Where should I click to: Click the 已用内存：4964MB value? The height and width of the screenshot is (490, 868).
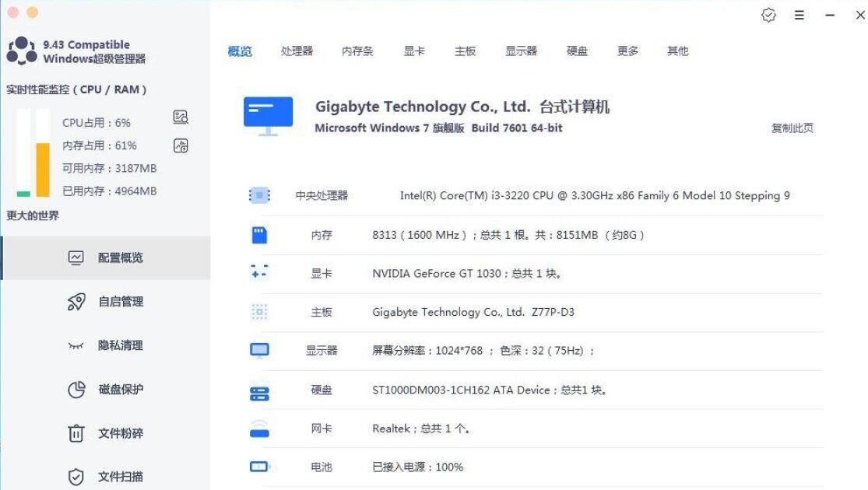tap(109, 191)
